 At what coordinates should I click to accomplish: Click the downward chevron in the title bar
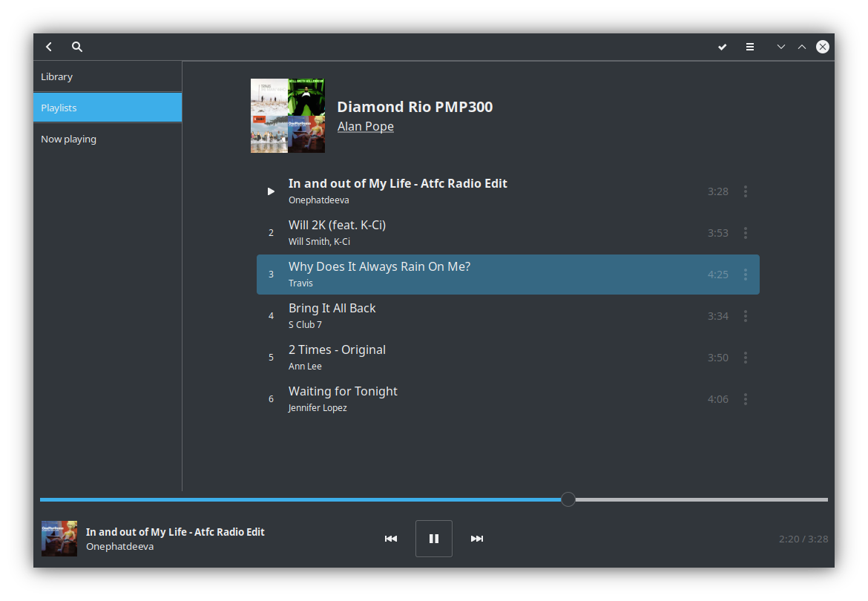[781, 47]
